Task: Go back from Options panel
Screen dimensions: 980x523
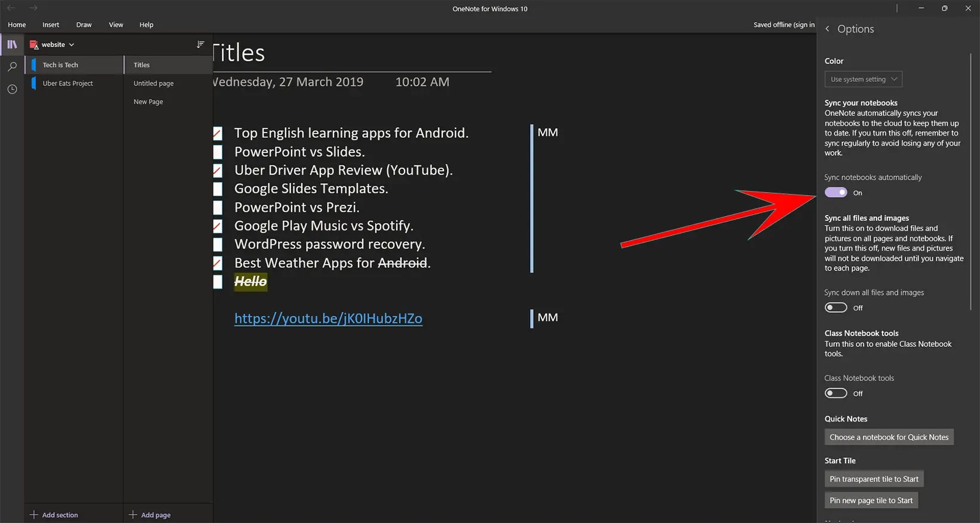Action: tap(828, 29)
